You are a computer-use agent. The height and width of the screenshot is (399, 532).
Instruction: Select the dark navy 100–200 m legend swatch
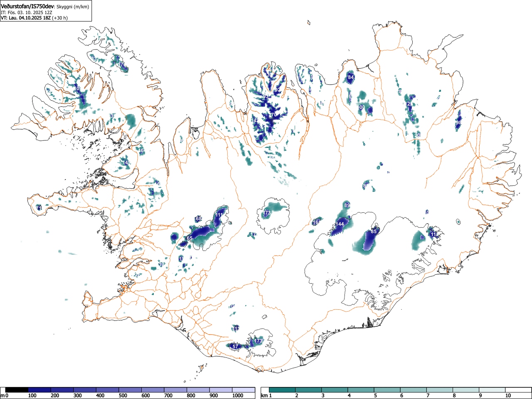coord(39,390)
